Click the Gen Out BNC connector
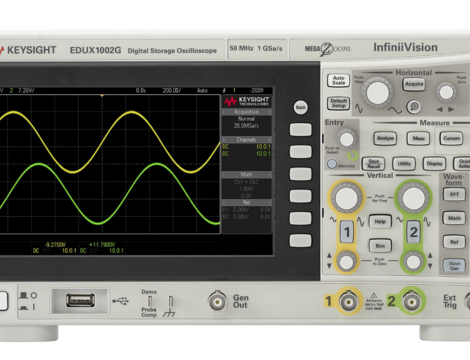Viewport: 470px width, 360px height. 217,302
